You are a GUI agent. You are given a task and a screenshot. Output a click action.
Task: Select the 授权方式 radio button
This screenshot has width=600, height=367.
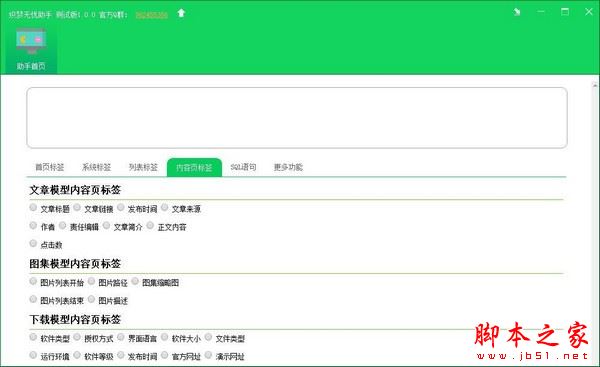[x=77, y=337]
